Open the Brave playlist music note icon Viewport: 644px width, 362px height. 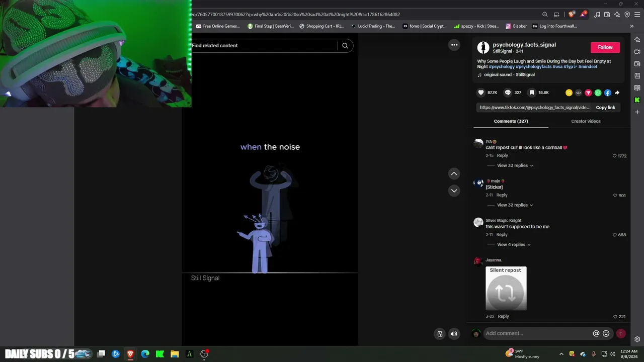coord(597,15)
